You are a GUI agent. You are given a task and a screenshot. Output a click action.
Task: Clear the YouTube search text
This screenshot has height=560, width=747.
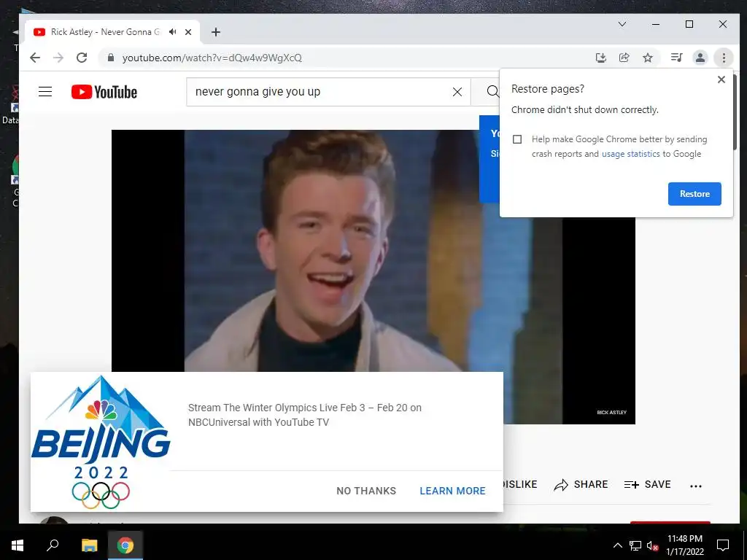[457, 92]
